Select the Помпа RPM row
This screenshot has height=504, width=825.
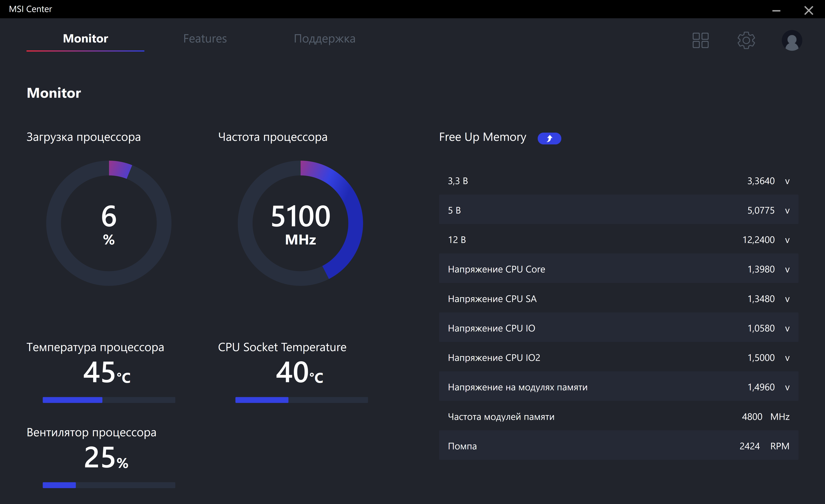pos(618,446)
